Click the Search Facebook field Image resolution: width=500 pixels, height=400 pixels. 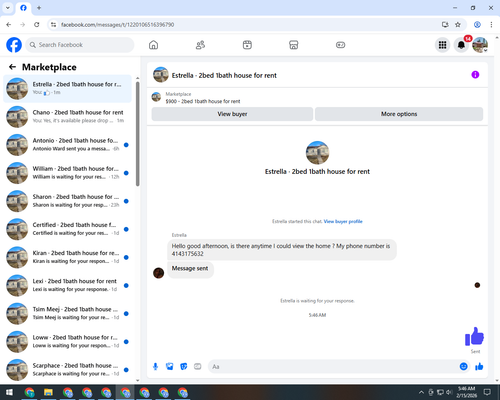click(80, 45)
